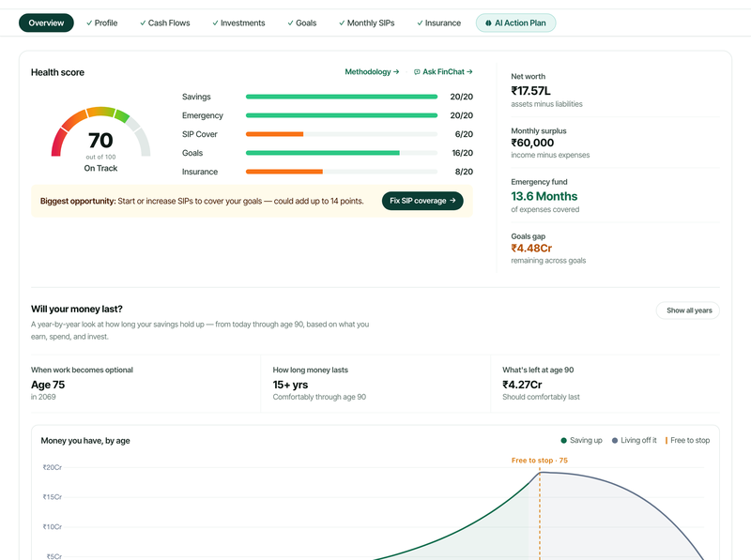Click the Net worth ₹17.57L value

point(530,91)
